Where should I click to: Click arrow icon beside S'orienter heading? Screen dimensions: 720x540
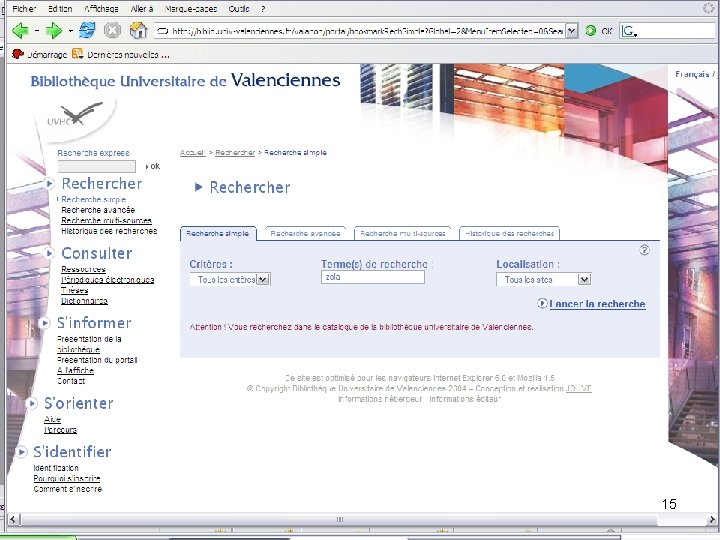[x=32, y=403]
